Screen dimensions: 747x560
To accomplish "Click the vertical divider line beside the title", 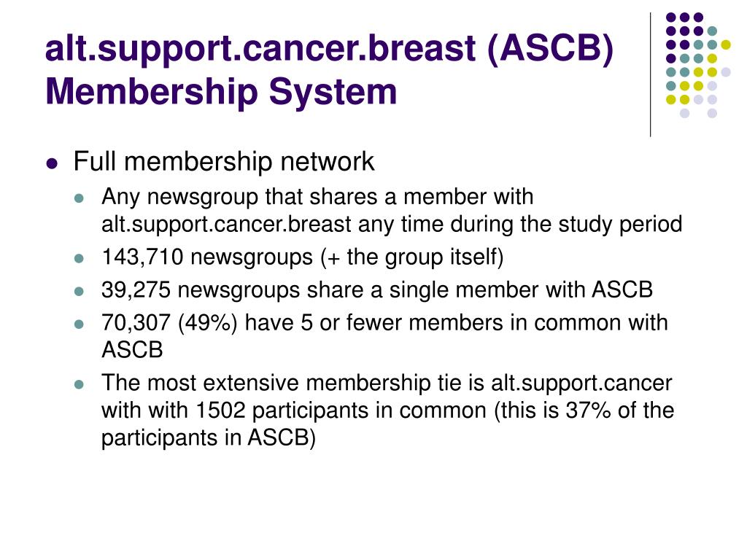I will (x=650, y=75).
